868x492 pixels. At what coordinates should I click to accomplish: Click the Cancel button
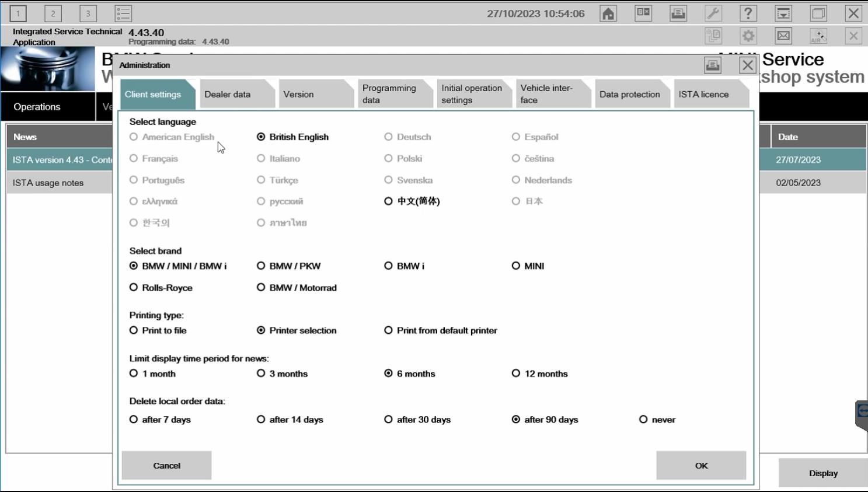click(166, 465)
